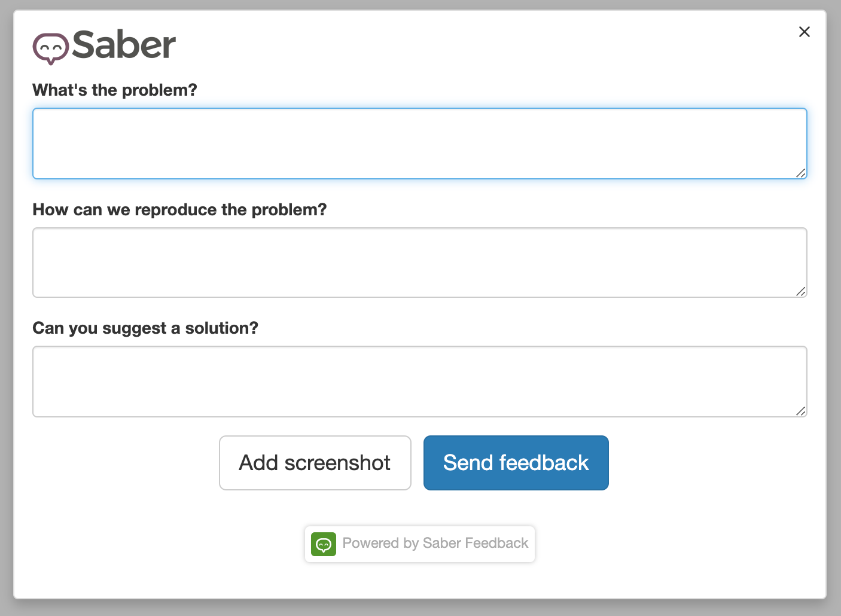This screenshot has height=616, width=841.
Task: Click the resize grip of the solution textarea
Action: coord(801,411)
